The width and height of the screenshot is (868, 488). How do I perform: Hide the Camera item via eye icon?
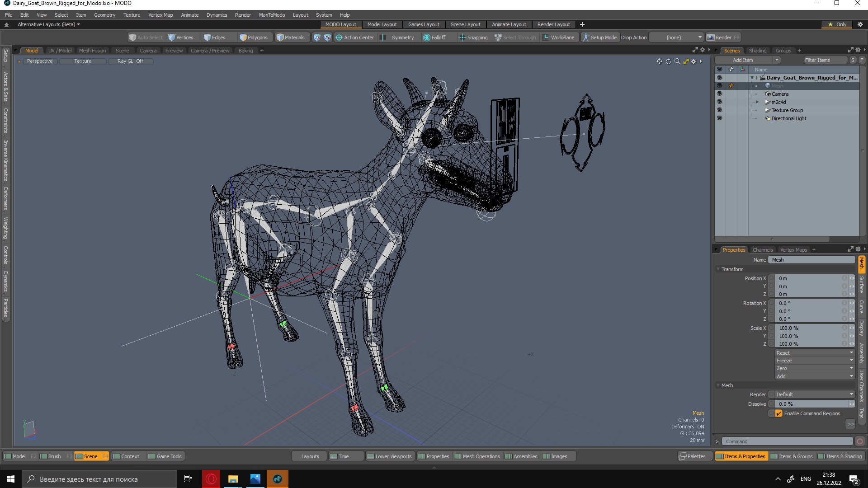click(x=719, y=94)
